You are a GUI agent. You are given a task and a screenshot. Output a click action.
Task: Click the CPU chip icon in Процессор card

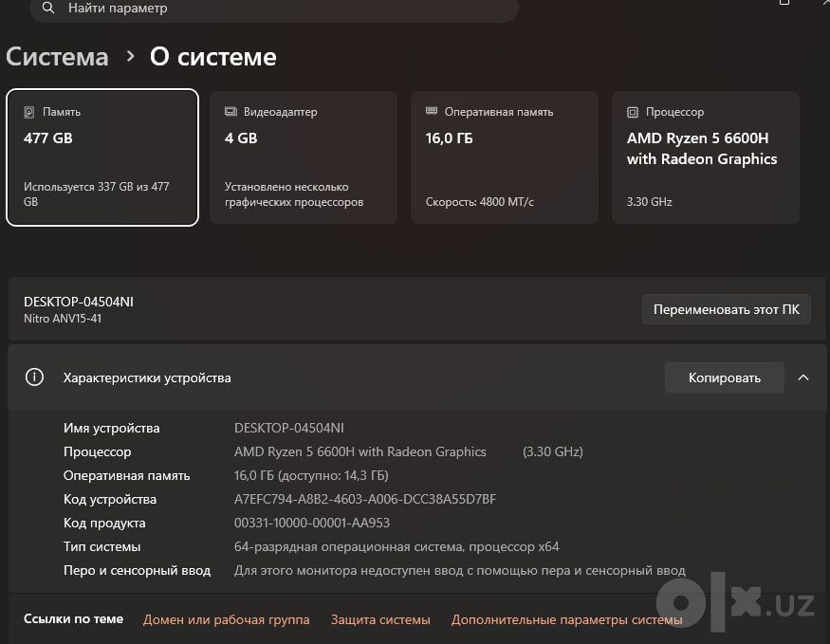click(633, 112)
